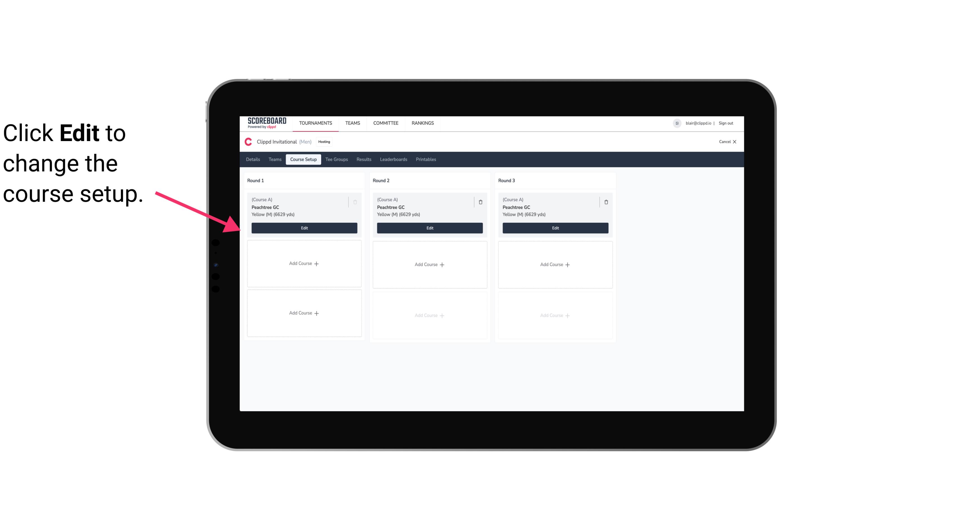Click delete icon for Round 1 course card
980x527 pixels.
[356, 202]
